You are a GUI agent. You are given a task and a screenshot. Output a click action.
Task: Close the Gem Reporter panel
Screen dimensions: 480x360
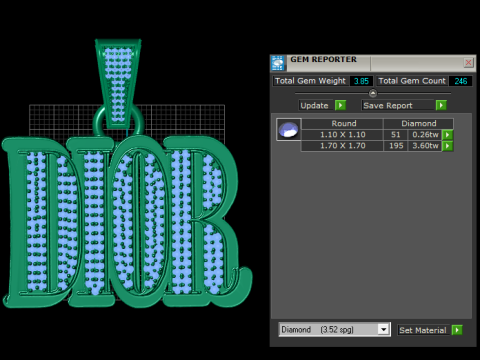[x=468, y=62]
